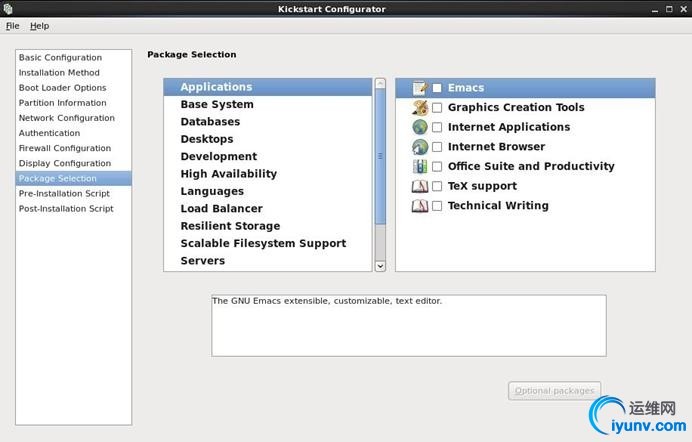Select the Servers category
The height and width of the screenshot is (442, 692).
coord(268,261)
